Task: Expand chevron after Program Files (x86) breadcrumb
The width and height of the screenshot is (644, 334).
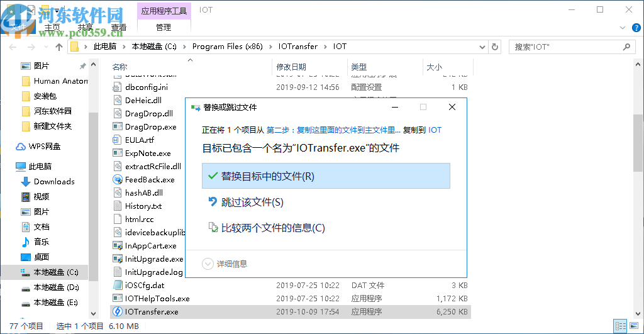Action: tap(270, 47)
